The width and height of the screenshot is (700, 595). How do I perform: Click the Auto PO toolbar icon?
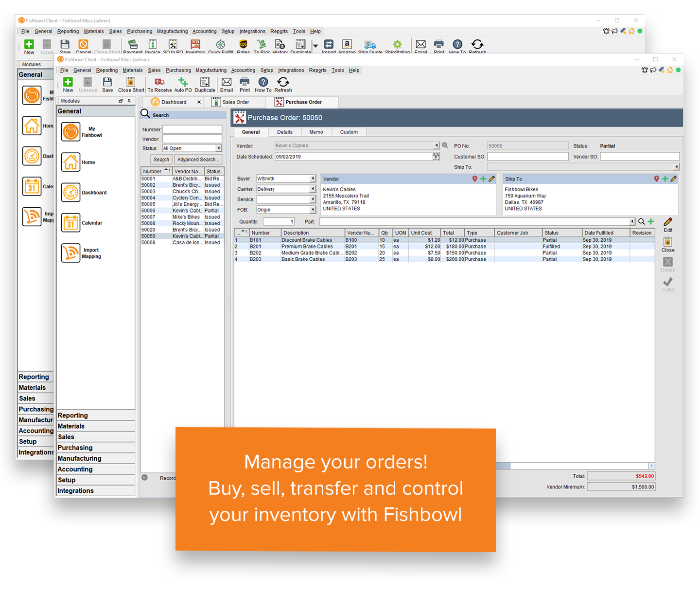pos(183,82)
